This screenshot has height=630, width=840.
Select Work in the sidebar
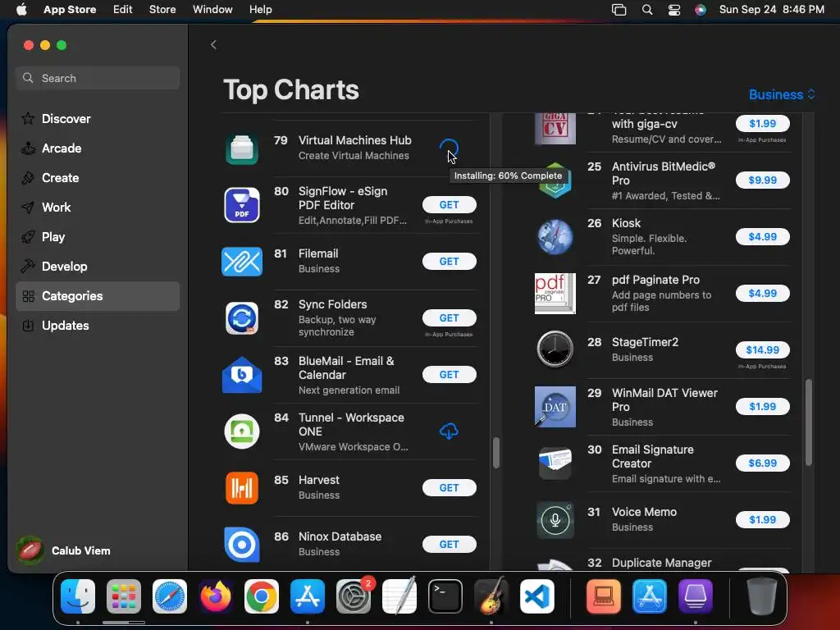point(98,208)
